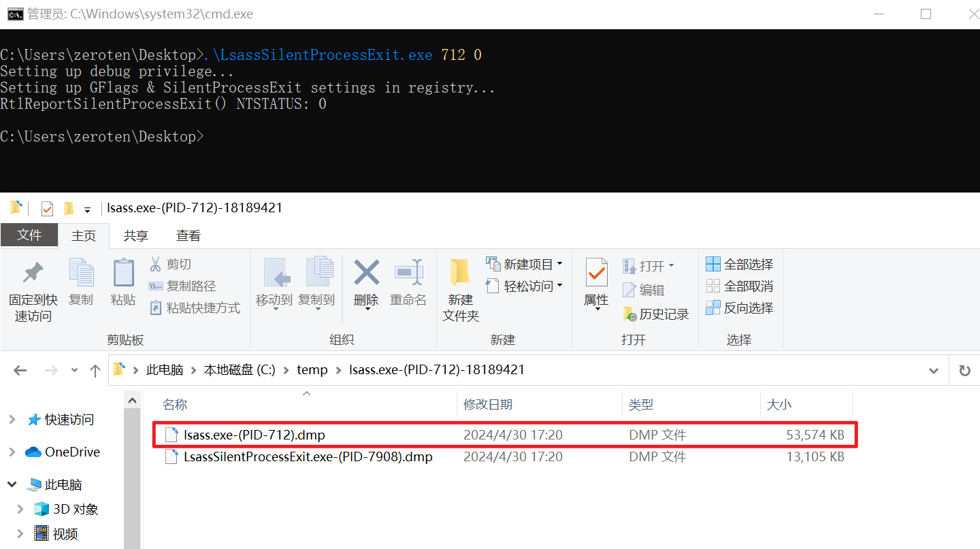980x549 pixels.
Task: Click the new folder icon in the quick access toolbar
Action: click(x=69, y=208)
